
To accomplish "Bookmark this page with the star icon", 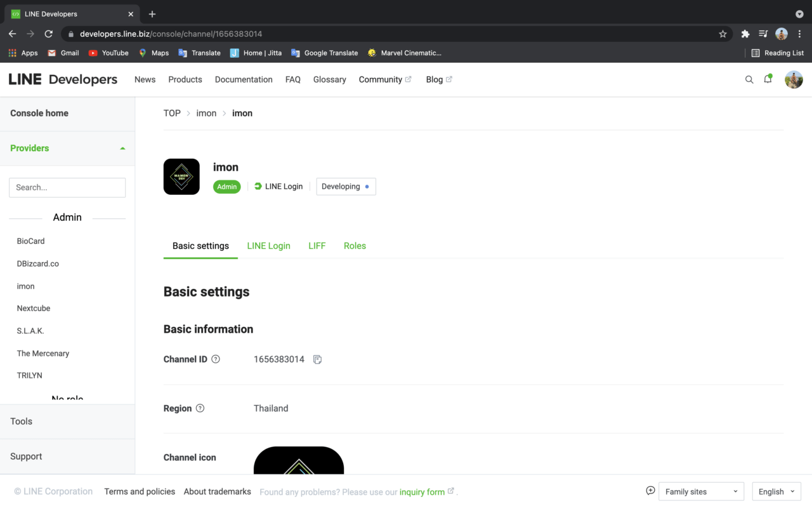I will click(x=723, y=34).
